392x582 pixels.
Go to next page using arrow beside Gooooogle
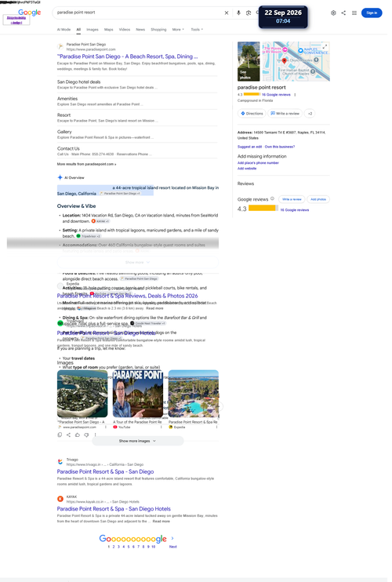[x=172, y=538]
